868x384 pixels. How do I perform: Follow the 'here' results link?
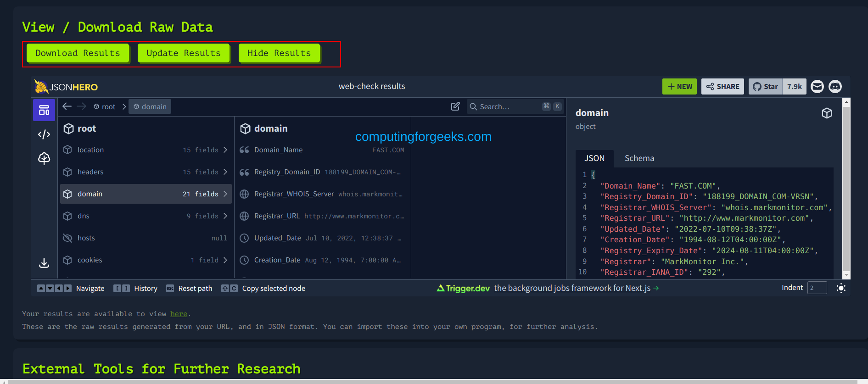(x=179, y=314)
